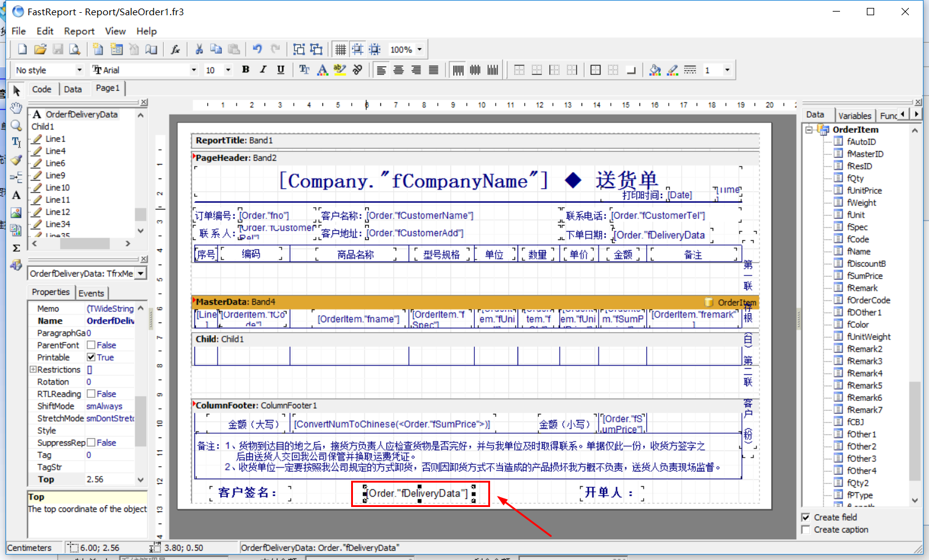Viewport: 929px width, 560px height.
Task: Enable the Create caption checkbox
Action: (x=806, y=530)
